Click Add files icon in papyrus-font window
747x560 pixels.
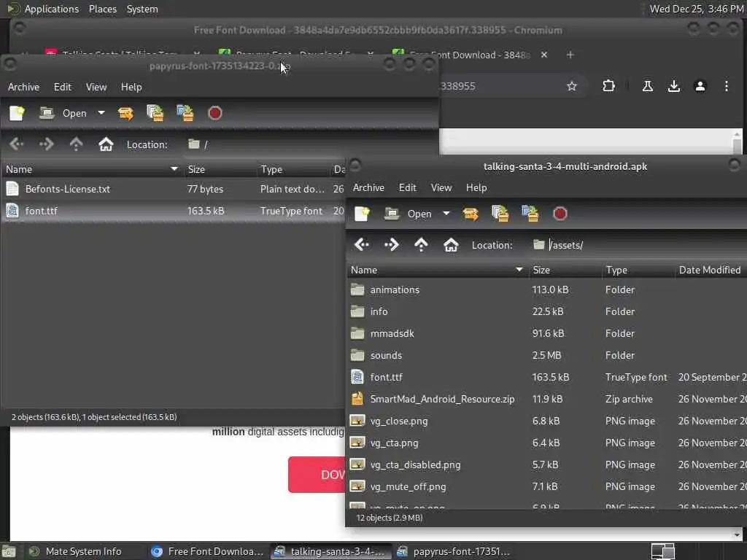point(155,113)
